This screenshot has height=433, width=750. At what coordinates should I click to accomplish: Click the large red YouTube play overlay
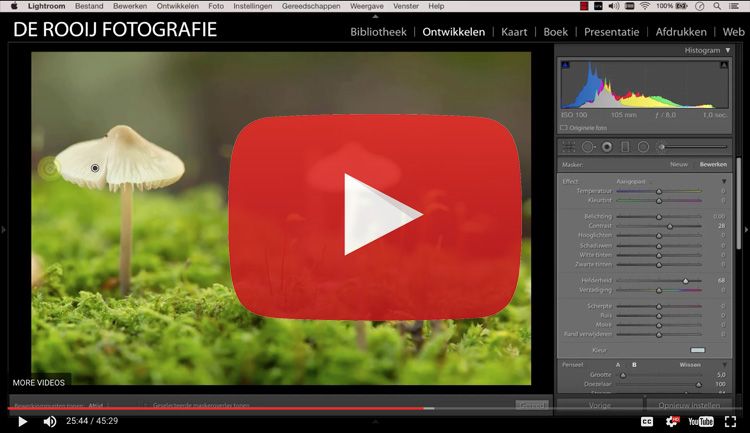pos(375,216)
